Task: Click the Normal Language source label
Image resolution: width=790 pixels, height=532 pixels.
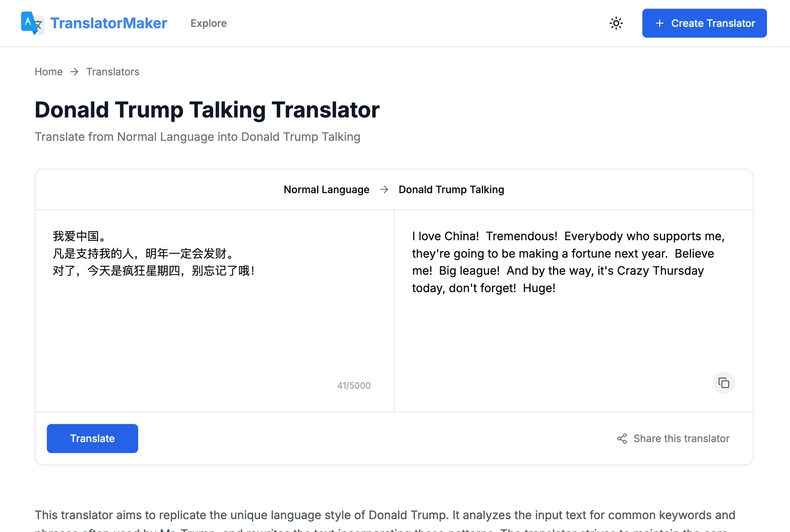Action: click(326, 190)
